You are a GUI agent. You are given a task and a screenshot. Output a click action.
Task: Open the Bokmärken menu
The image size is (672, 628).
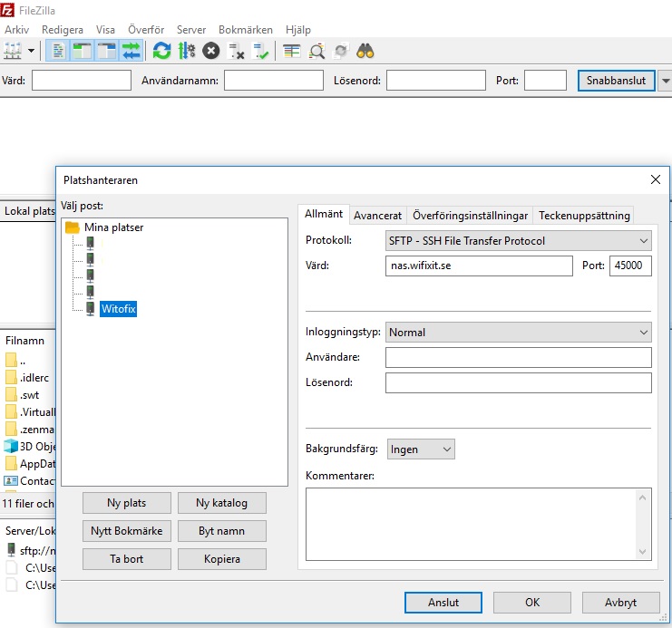pos(245,30)
